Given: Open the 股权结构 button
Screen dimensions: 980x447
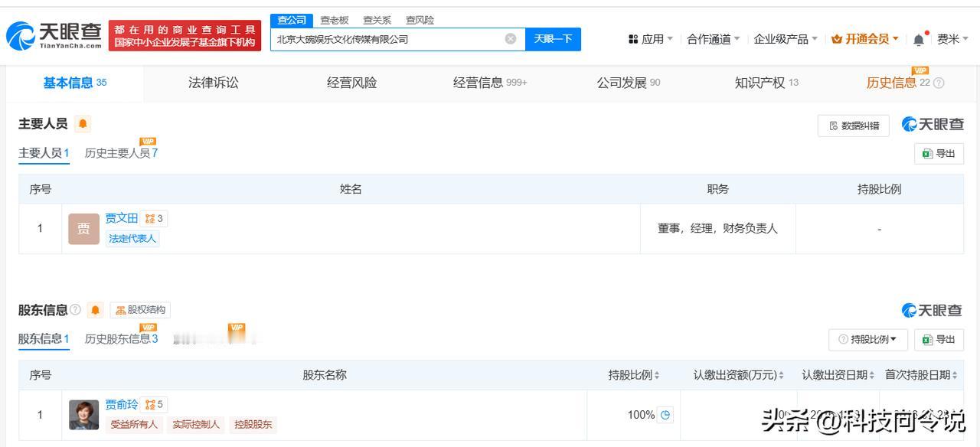Looking at the screenshot, I should coord(140,310).
